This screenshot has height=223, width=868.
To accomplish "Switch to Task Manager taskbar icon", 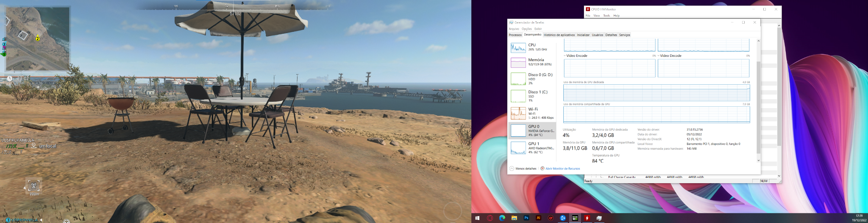I will (x=599, y=218).
